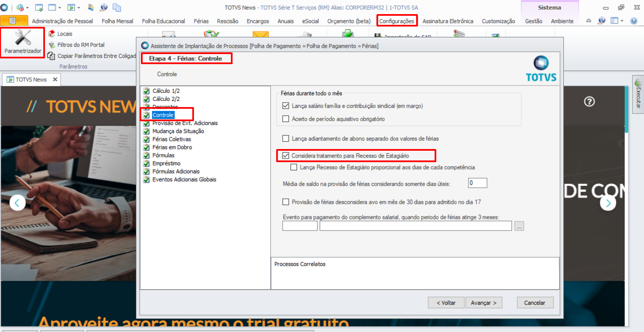Click the panel layout icon in ribbon corner
The height and width of the screenshot is (332, 644).
[614, 21]
